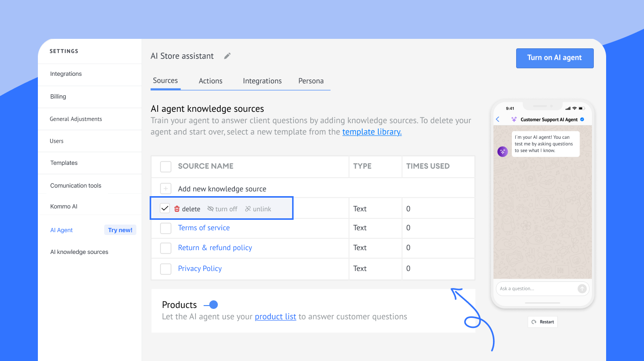Click the purple AI agent avatar
Image resolution: width=644 pixels, height=361 pixels.
pos(502,152)
